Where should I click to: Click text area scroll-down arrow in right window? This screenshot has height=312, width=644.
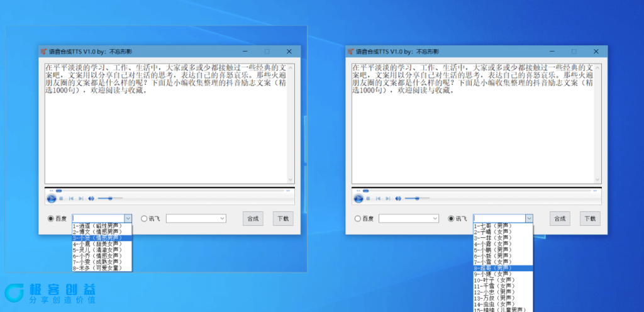597,179
